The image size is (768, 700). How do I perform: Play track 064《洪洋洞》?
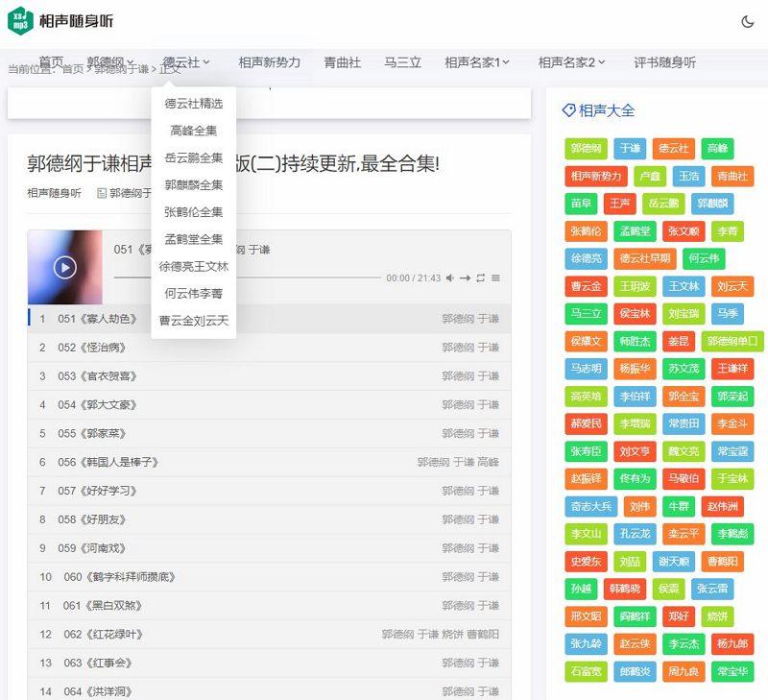click(x=270, y=689)
